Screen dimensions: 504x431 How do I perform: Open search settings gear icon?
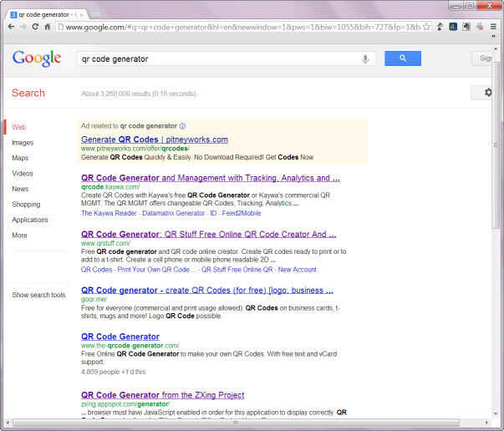coord(488,93)
